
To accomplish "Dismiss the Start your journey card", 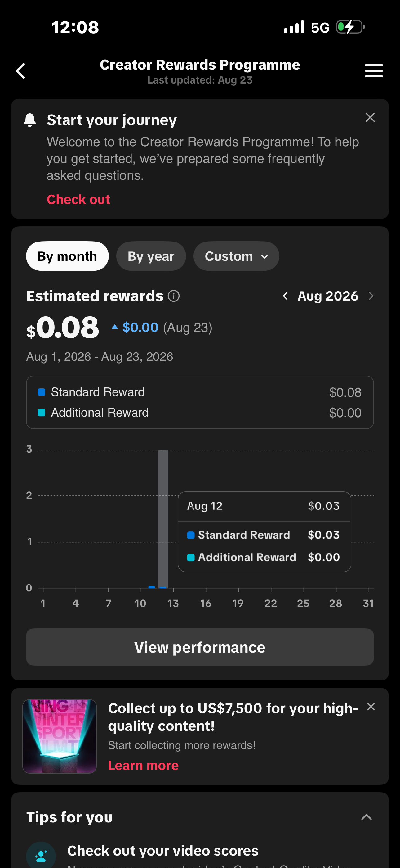I will (x=370, y=117).
